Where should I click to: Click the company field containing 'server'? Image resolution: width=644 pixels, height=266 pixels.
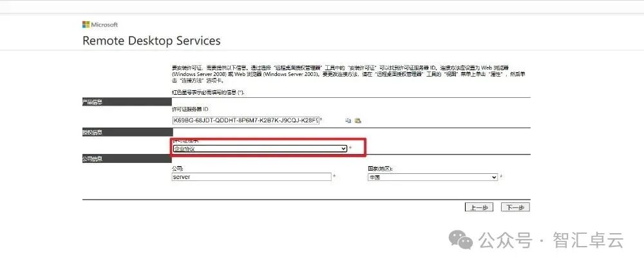[251, 177]
